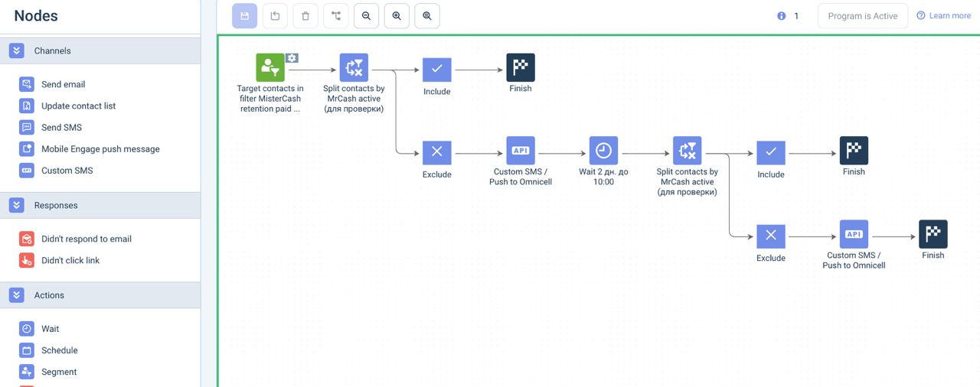Viewport: 980px width, 387px height.
Task: Click the Send SMS sidebar icon
Action: point(27,127)
